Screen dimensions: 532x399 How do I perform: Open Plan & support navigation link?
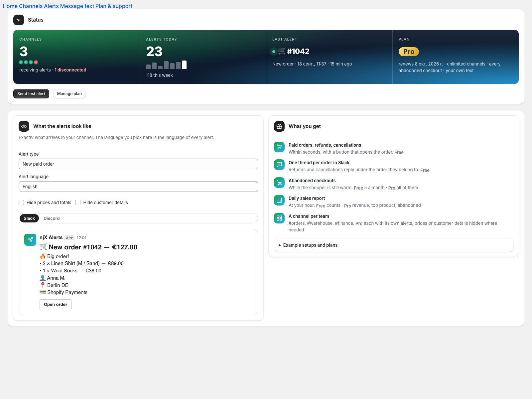[114, 6]
